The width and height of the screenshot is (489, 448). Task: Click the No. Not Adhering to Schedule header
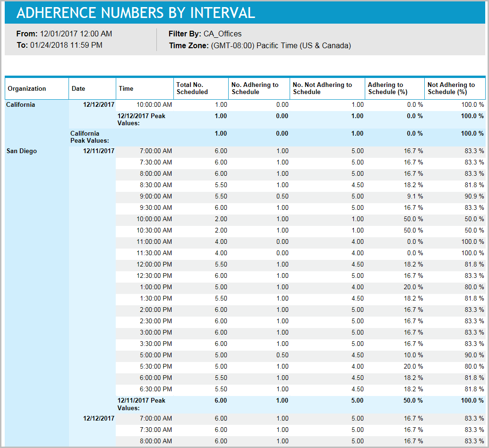click(x=321, y=88)
